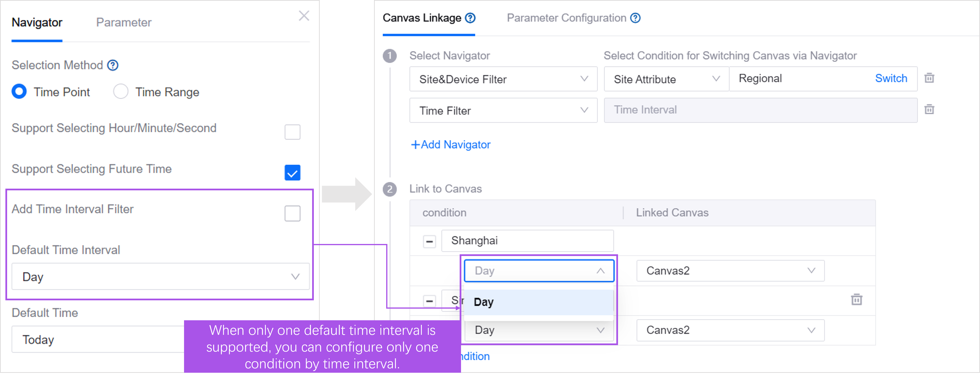Close the Navigator panel with X
Screen dimensions: 980x380
pos(304,16)
